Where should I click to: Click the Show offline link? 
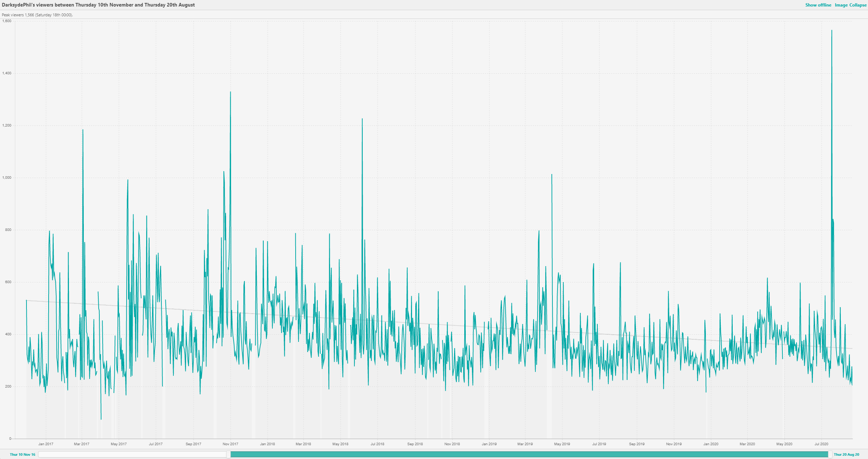[x=818, y=5]
